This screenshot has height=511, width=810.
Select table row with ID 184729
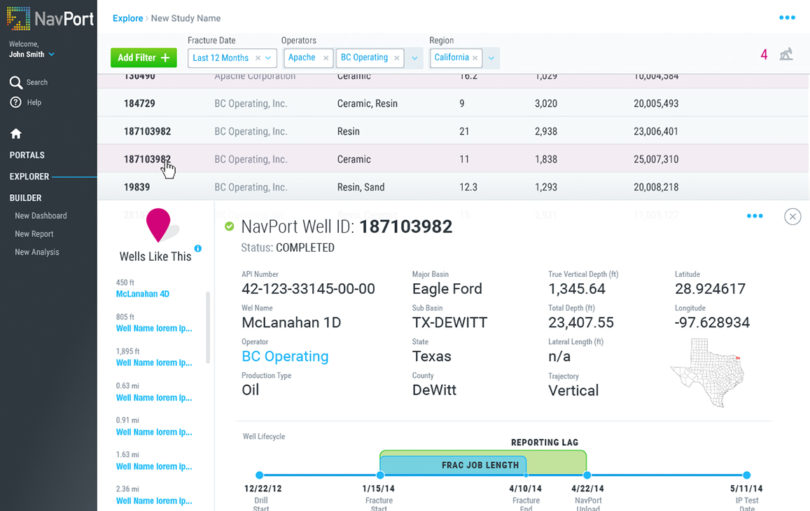[453, 103]
